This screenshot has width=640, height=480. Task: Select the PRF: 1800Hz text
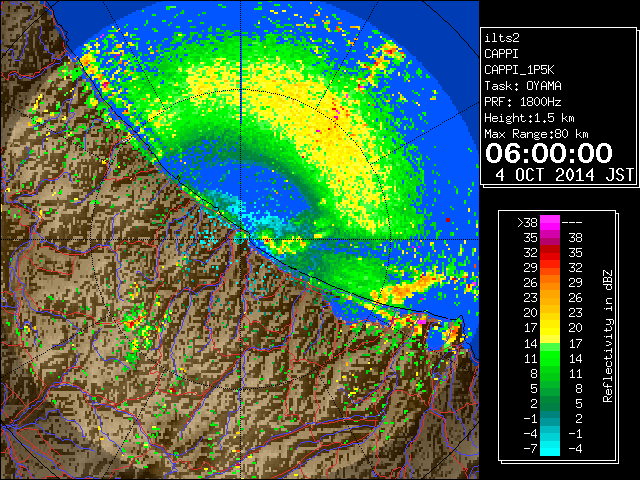tap(522, 102)
